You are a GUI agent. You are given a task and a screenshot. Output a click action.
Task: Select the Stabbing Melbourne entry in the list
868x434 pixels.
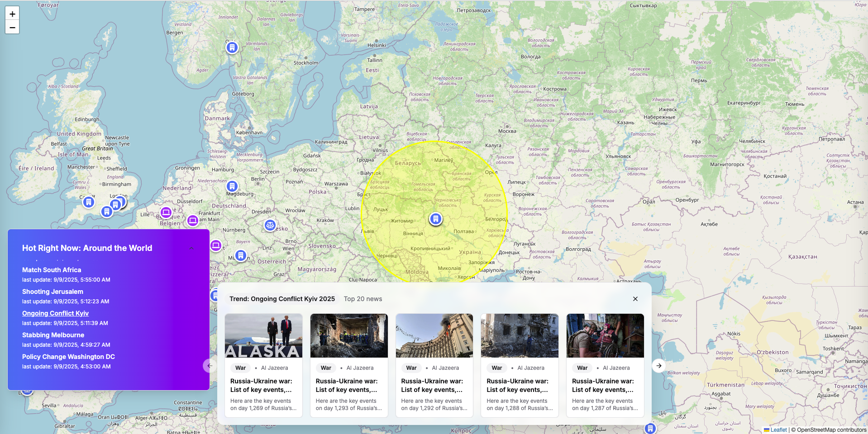pos(52,335)
